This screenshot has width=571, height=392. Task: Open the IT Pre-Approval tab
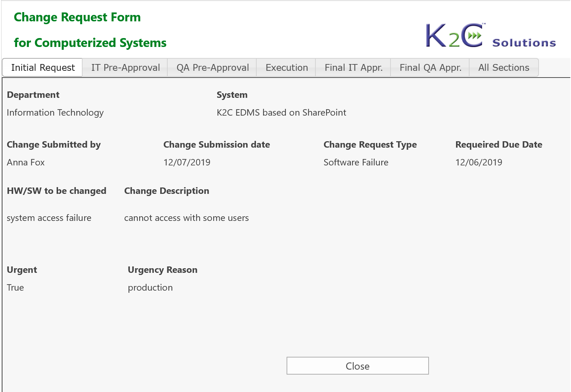[125, 68]
